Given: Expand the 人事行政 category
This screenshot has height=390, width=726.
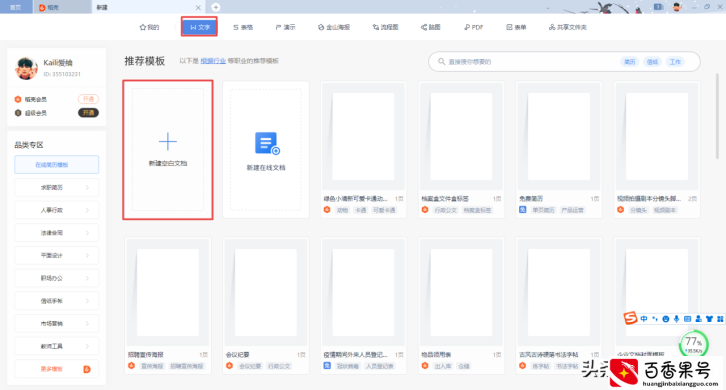Looking at the screenshot, I should point(56,210).
